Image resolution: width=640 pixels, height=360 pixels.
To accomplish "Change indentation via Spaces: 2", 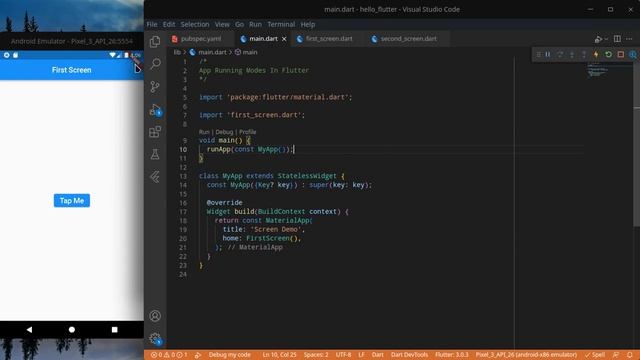I will point(316,355).
